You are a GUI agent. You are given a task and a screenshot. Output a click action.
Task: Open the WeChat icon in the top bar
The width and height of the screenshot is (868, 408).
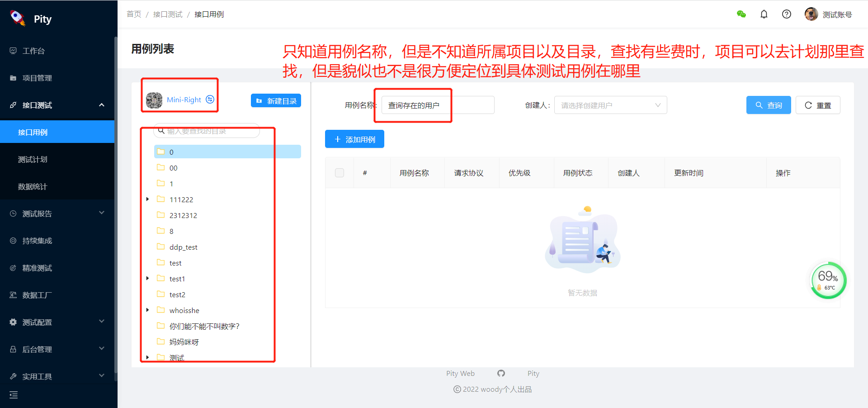741,14
